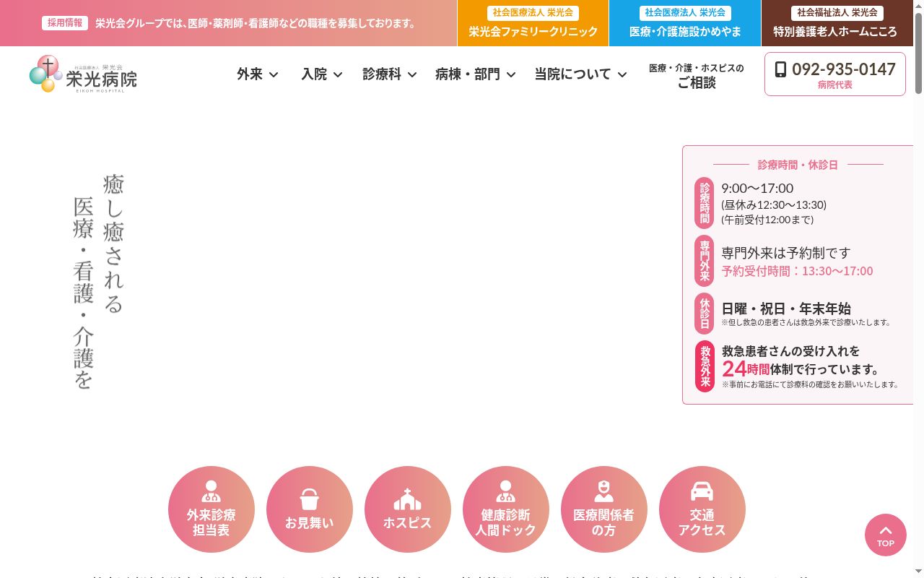Click the 9:00〜17:00 hours text
924x578 pixels.
tap(757, 189)
